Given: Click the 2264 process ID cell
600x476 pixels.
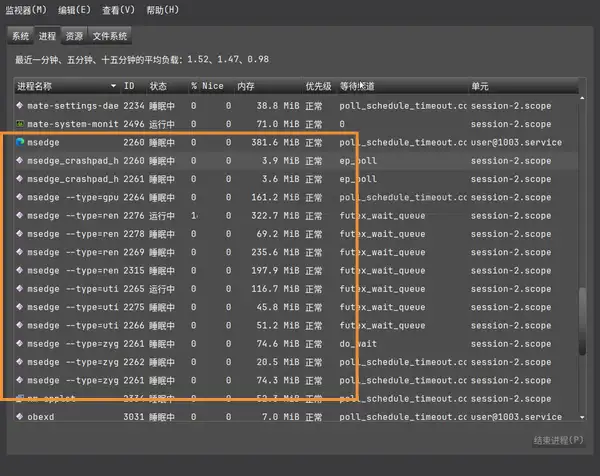Looking at the screenshot, I should (134, 197).
